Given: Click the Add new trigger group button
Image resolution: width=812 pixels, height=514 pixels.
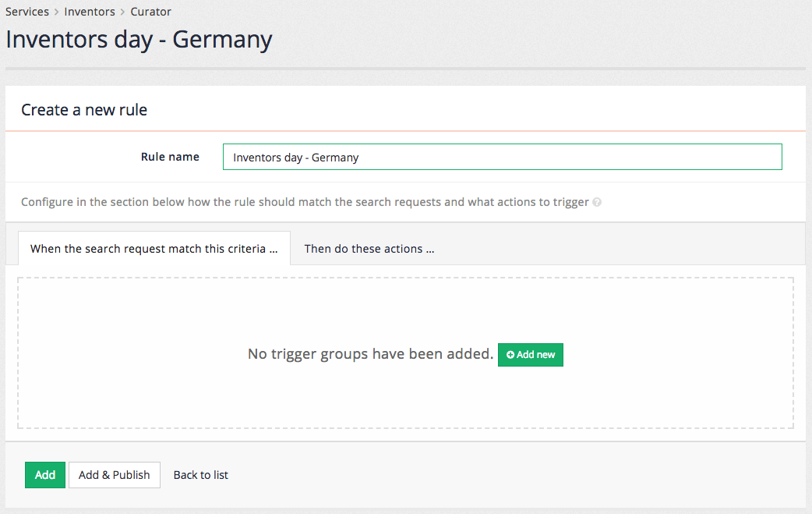Looking at the screenshot, I should 531,355.
